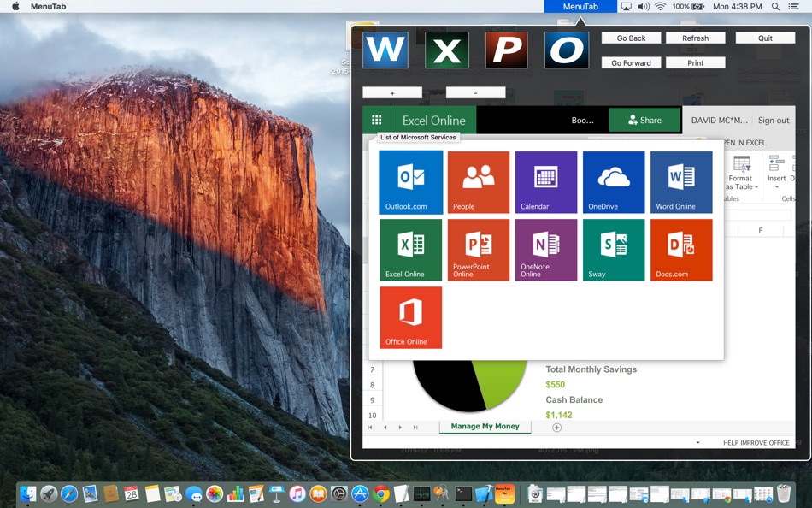Screen dimensions: 812x508
Task: Open the Docs.com tile
Action: point(681,250)
